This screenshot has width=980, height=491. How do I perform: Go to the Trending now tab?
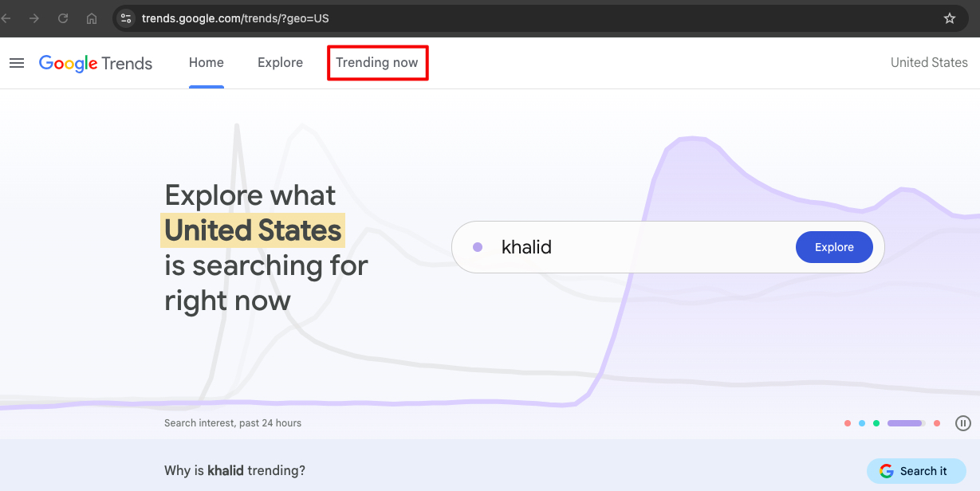point(377,63)
